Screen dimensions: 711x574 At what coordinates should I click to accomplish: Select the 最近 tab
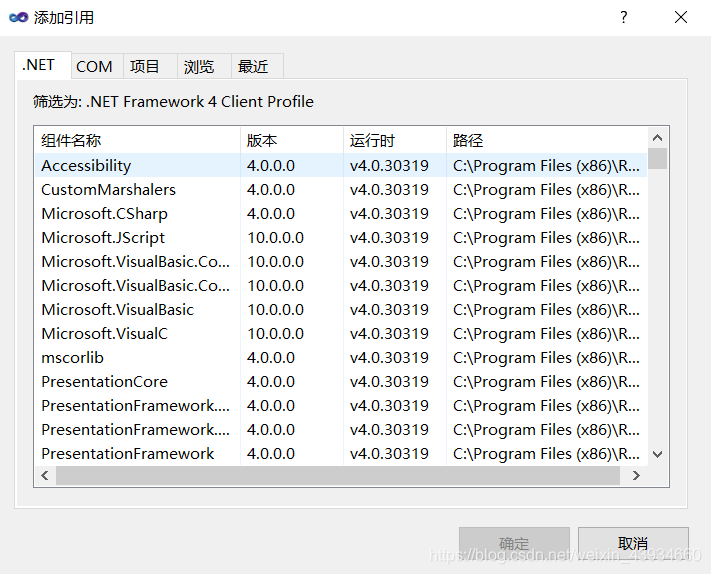click(x=258, y=67)
